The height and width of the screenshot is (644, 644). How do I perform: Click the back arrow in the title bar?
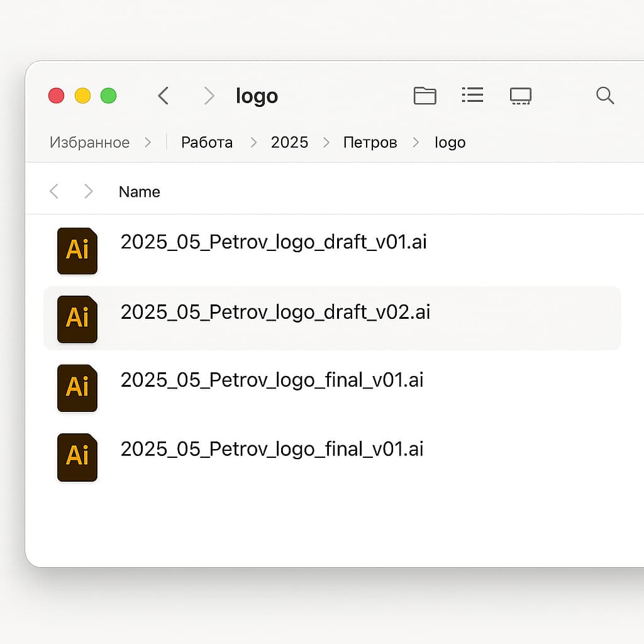click(x=163, y=96)
